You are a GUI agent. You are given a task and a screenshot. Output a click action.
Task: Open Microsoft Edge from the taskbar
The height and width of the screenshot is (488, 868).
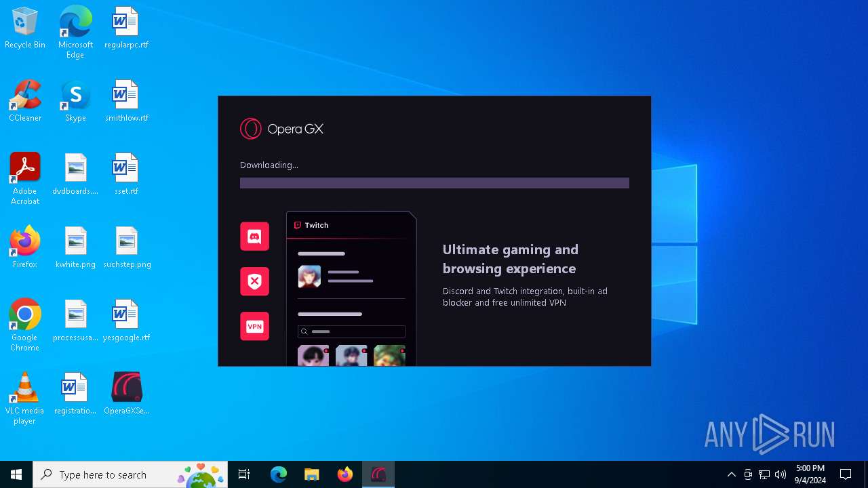(x=279, y=474)
